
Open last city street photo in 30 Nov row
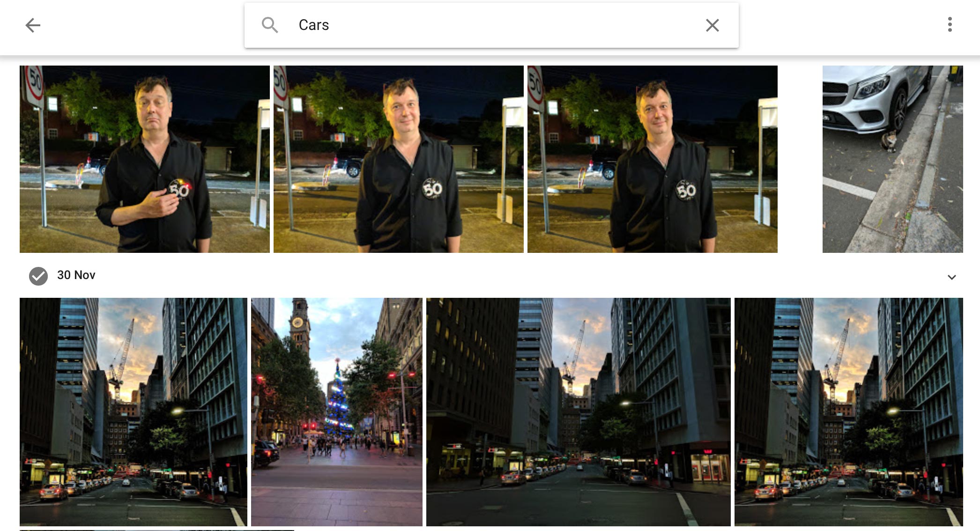click(849, 412)
